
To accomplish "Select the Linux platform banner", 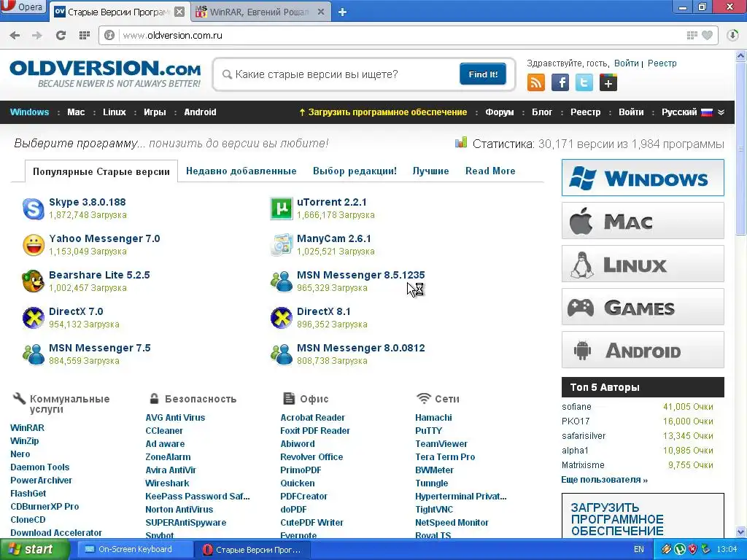I will pyautogui.click(x=643, y=264).
